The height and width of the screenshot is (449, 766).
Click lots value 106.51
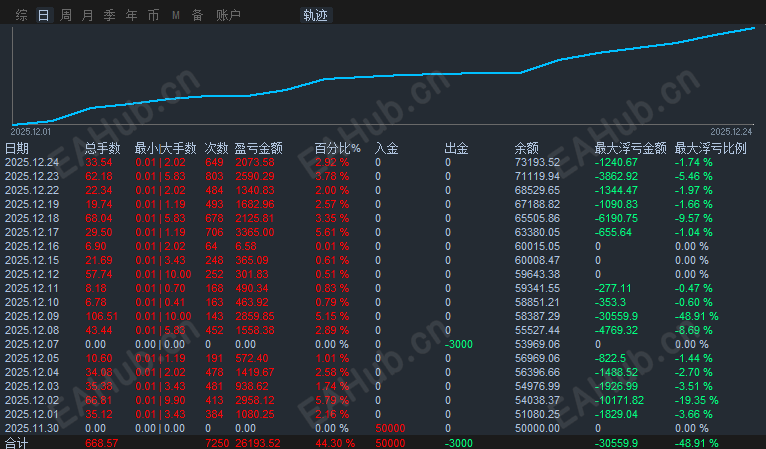[102, 317]
